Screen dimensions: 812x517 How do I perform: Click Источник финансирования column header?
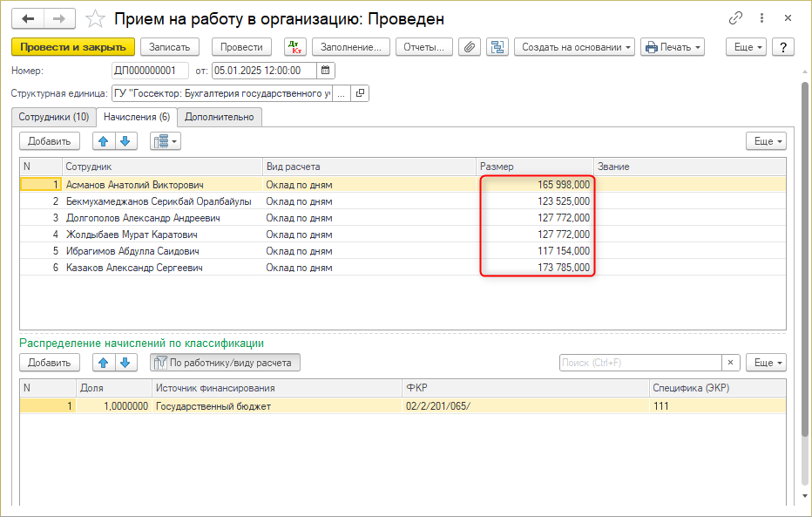(277, 388)
